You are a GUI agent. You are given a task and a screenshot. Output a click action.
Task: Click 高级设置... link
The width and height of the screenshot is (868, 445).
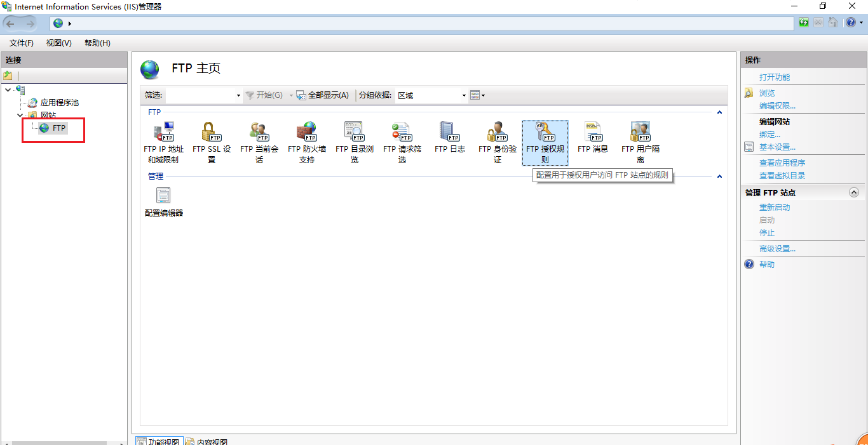coord(777,249)
